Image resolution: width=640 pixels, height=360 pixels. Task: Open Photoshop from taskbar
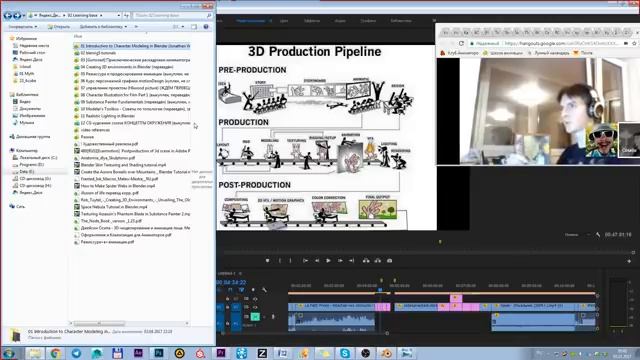159,353
